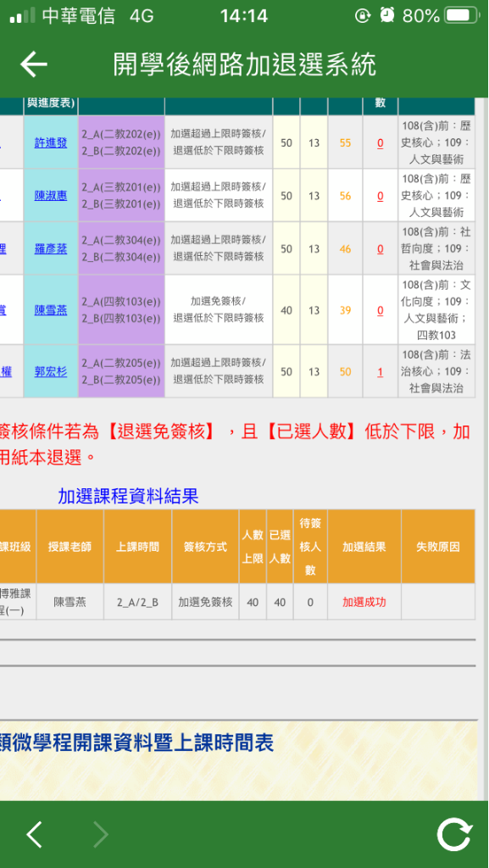The image size is (489, 868).
Task: Tap the signal strength bars icon
Action: tap(23, 15)
